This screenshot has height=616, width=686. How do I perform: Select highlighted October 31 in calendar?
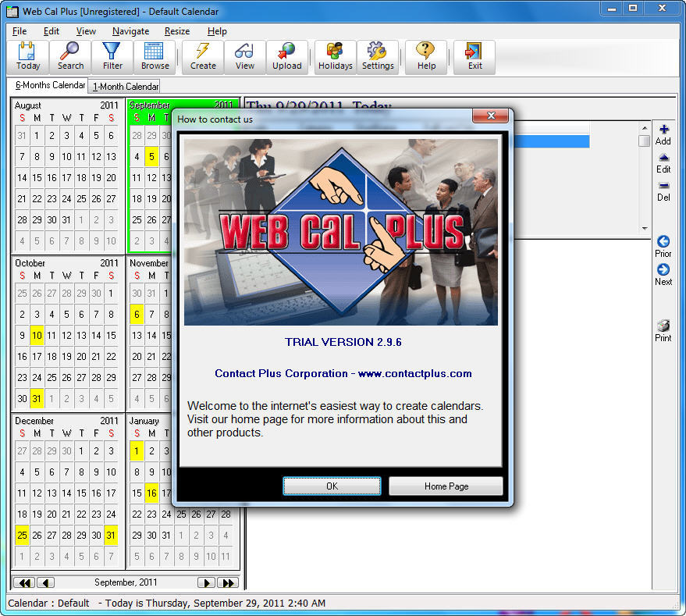(x=37, y=398)
